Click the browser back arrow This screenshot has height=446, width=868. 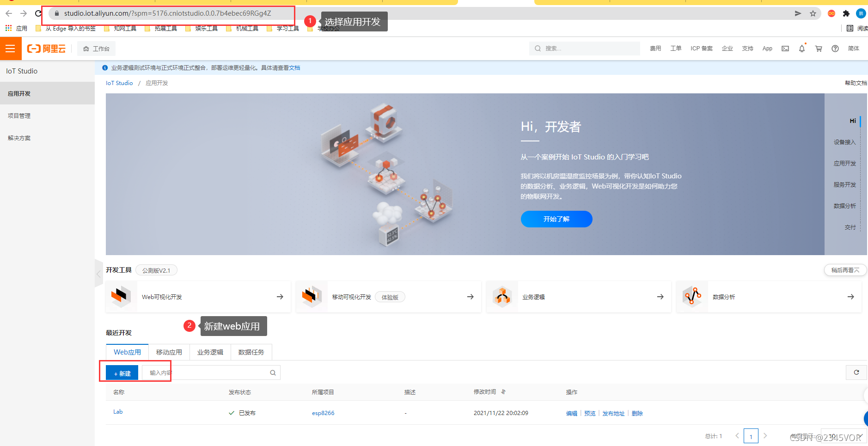pos(9,13)
